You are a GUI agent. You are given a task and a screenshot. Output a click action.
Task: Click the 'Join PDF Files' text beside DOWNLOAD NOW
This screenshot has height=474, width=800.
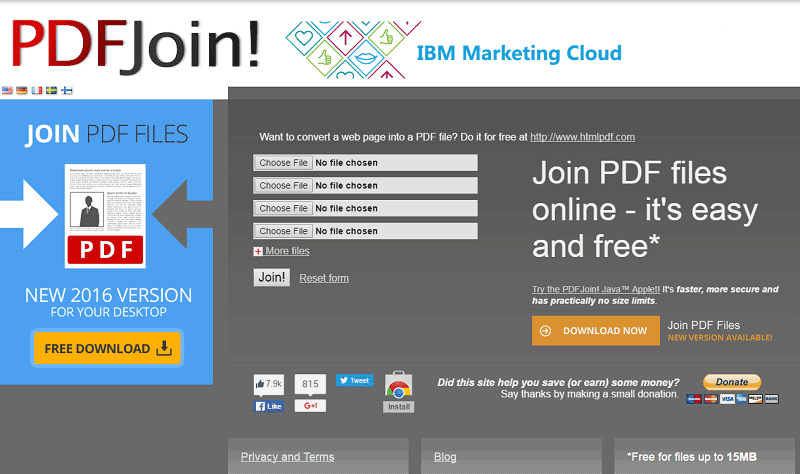tap(704, 325)
